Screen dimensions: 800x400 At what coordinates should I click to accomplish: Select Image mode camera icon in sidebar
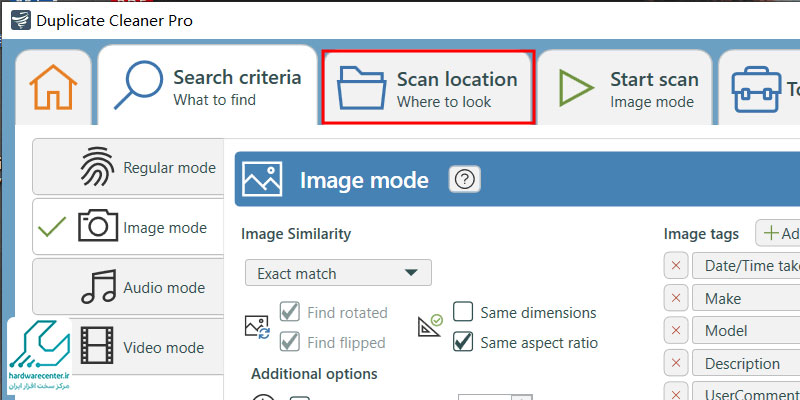[98, 227]
